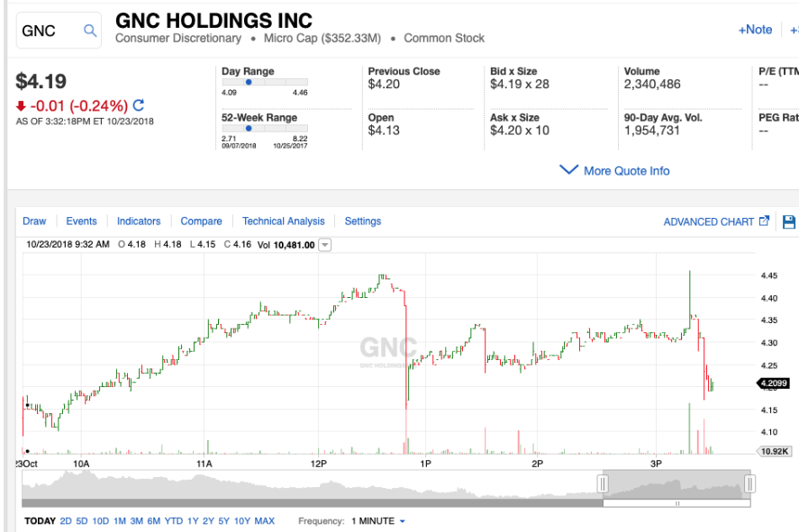Open the Frequency 1 MINUTE dropdown
Viewport: 799px width, 532px height.
coord(377,521)
